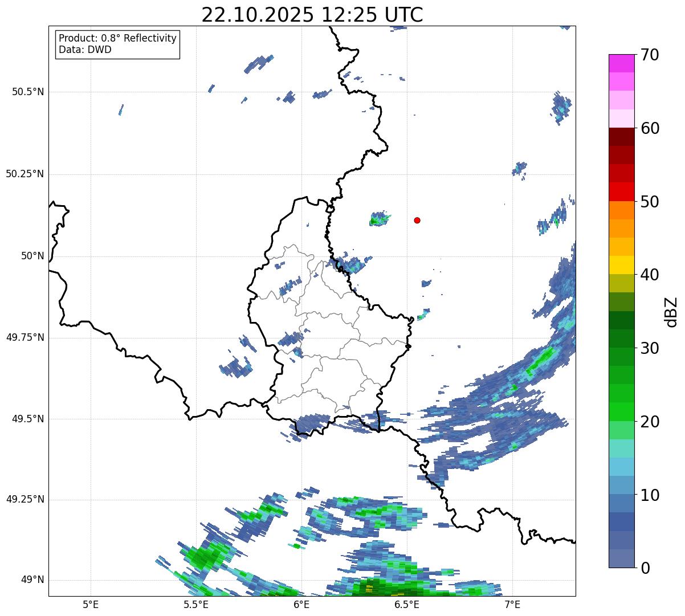The width and height of the screenshot is (685, 616).
Task: Click the 49°N latitude label
Action: point(32,580)
